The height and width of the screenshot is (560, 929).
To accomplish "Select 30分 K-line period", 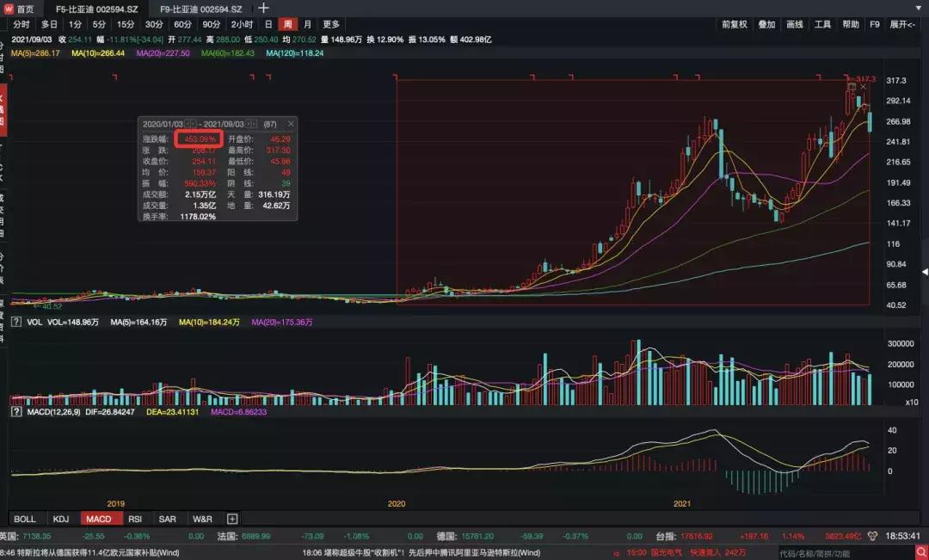I will click(154, 24).
